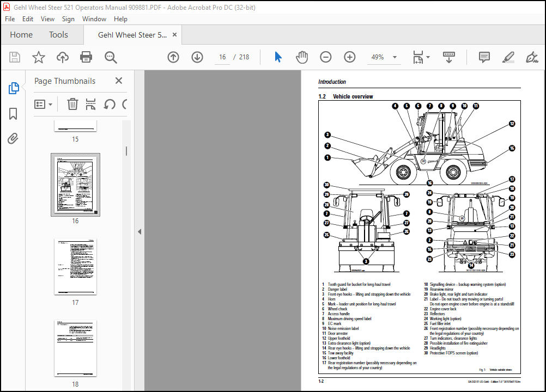Open the Sign menu

(68, 19)
